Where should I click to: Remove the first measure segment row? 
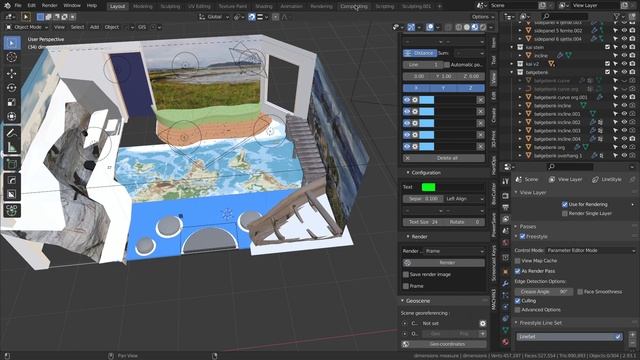point(480,100)
